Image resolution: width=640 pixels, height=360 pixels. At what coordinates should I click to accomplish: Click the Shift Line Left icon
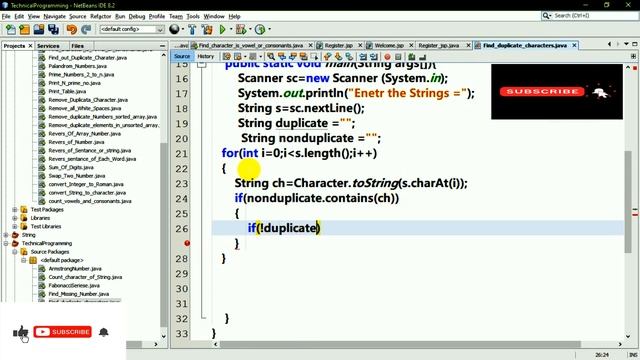(362, 57)
